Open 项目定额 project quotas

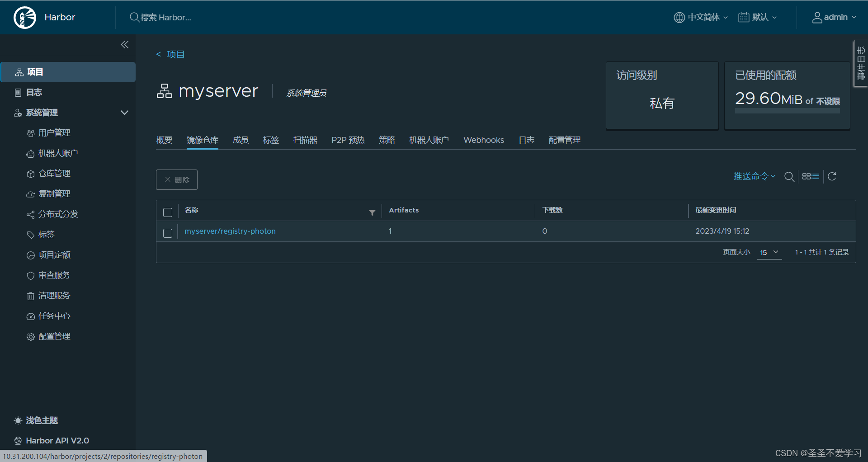click(54, 255)
